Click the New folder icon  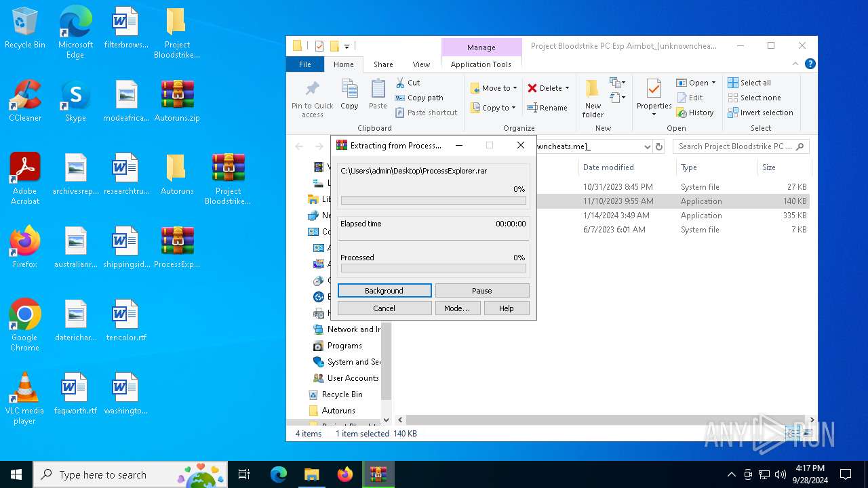click(593, 99)
